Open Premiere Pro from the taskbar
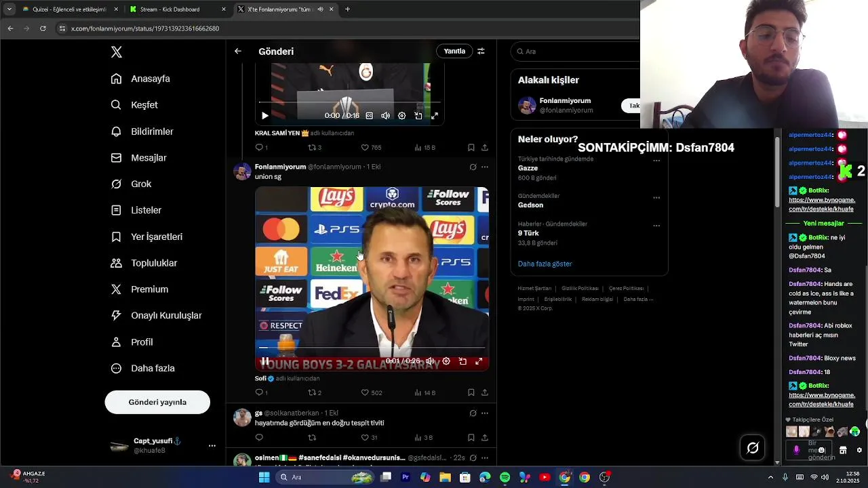Image resolution: width=868 pixels, height=488 pixels. [x=406, y=477]
